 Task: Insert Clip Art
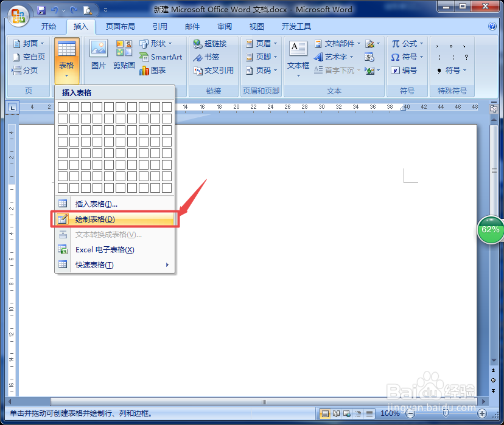(124, 55)
